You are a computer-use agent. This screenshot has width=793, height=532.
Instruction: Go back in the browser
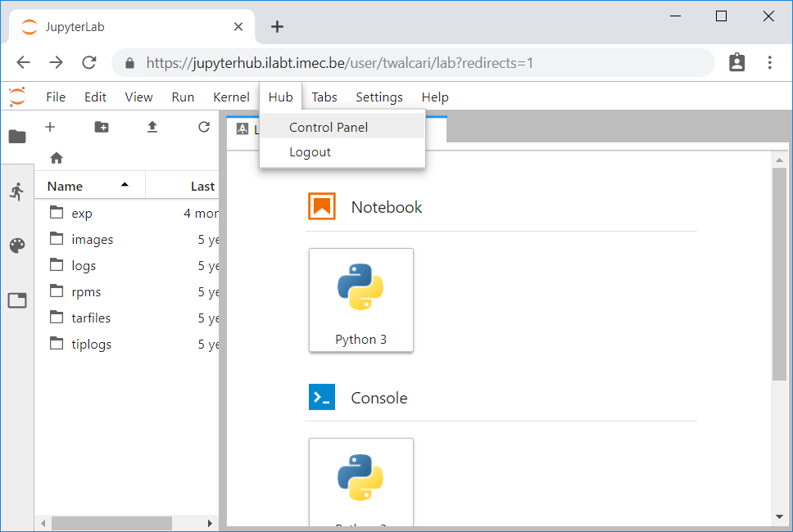[23, 63]
